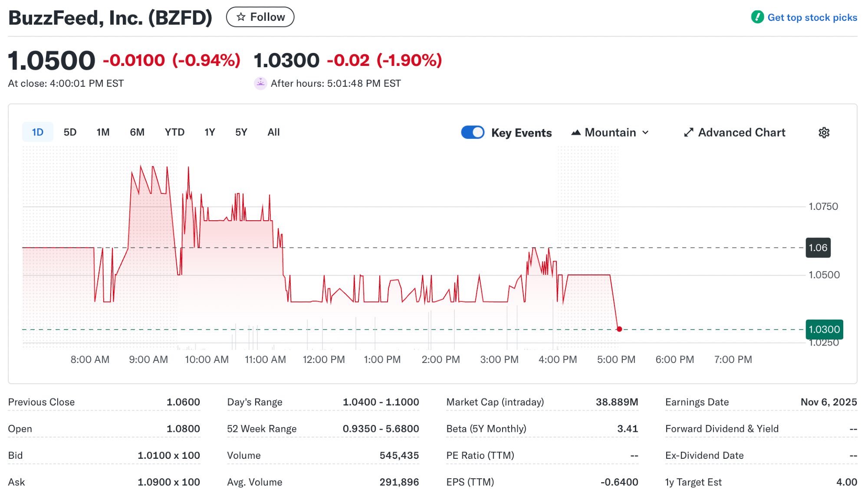This screenshot has height=503, width=868.
Task: Click the 1.06 previous close label
Action: [818, 248]
